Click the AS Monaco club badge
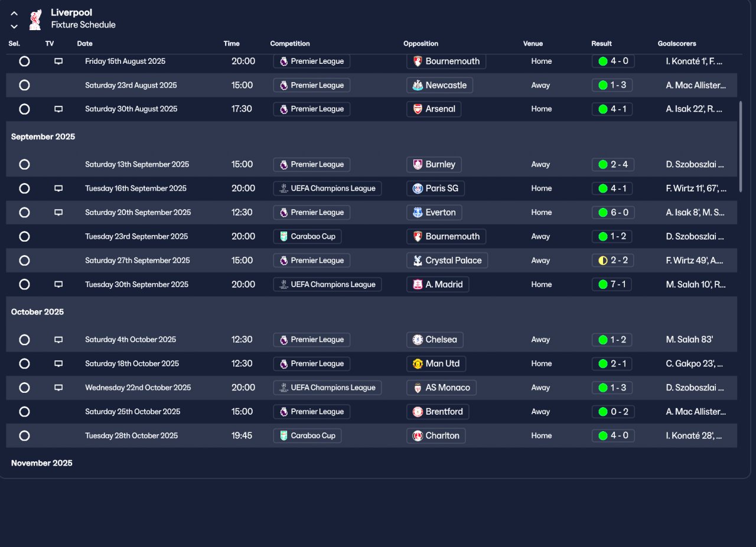This screenshot has width=756, height=547. pos(418,388)
